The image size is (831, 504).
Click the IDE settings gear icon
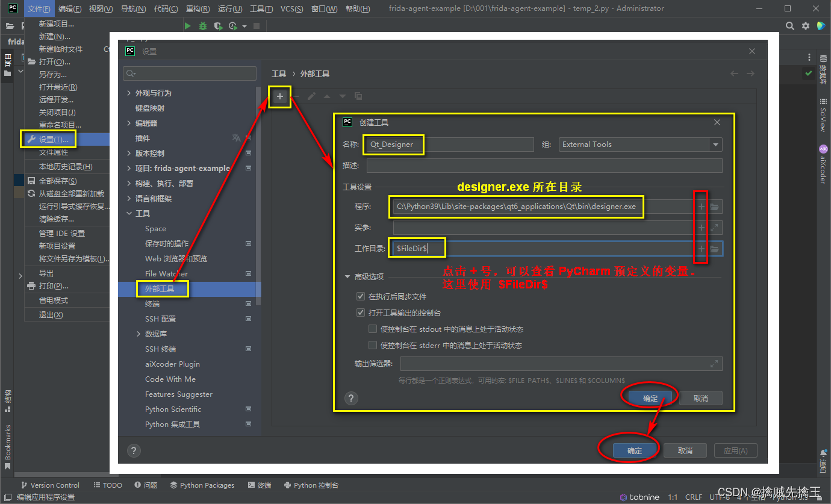[806, 26]
